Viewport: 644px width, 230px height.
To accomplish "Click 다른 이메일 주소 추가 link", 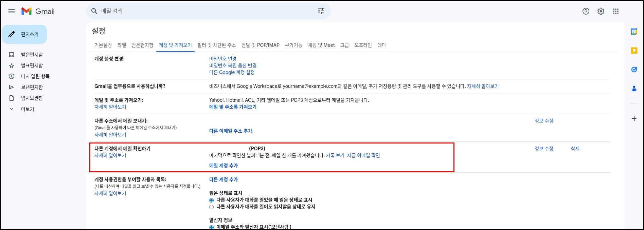I will pos(231,131).
